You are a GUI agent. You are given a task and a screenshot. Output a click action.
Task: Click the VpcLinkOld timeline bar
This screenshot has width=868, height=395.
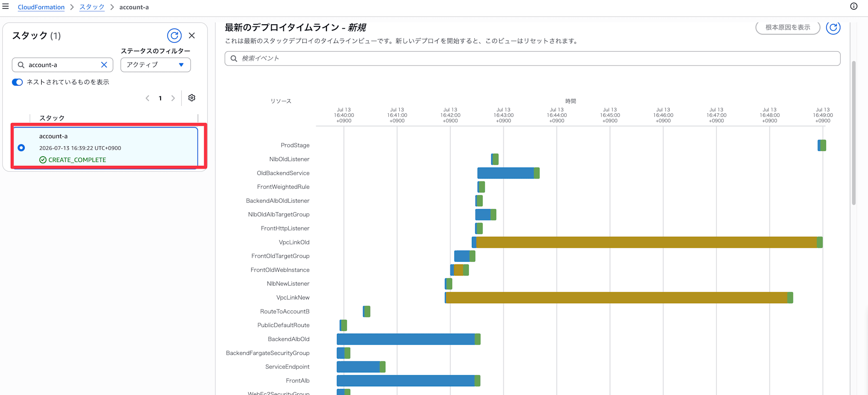point(647,242)
